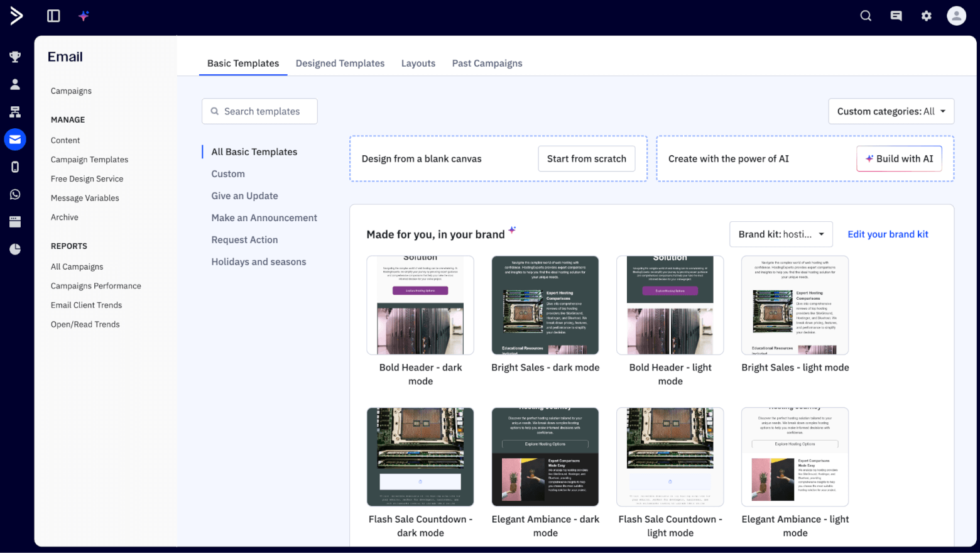Toggle the sidebar panel icon in top bar
The image size is (980, 553).
tap(53, 16)
